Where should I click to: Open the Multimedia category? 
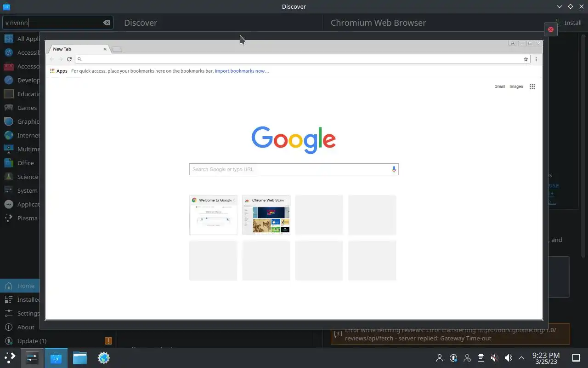tap(20, 149)
